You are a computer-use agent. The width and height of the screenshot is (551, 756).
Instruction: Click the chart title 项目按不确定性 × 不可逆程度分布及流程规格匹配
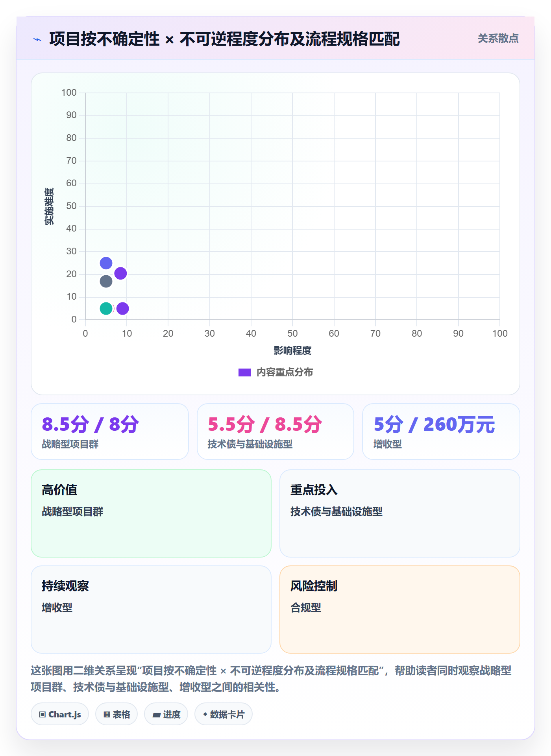click(224, 39)
